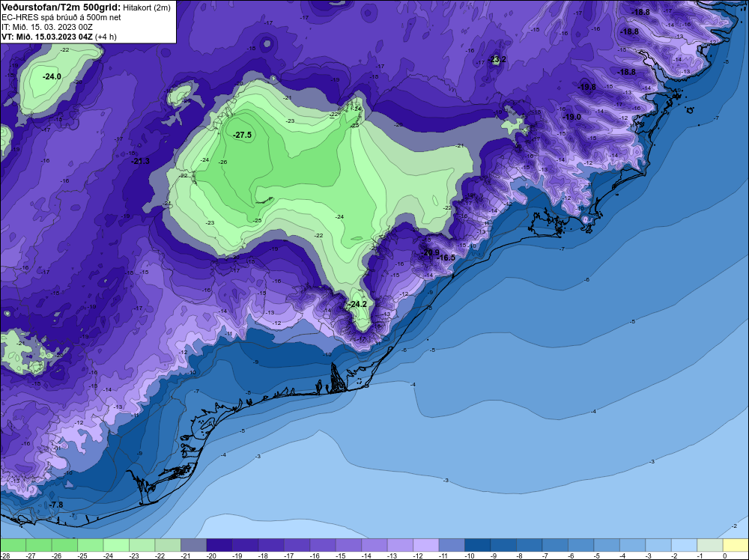The width and height of the screenshot is (749, 560).
Task: Select the legend swatch labeled -4
Action: (x=632, y=545)
